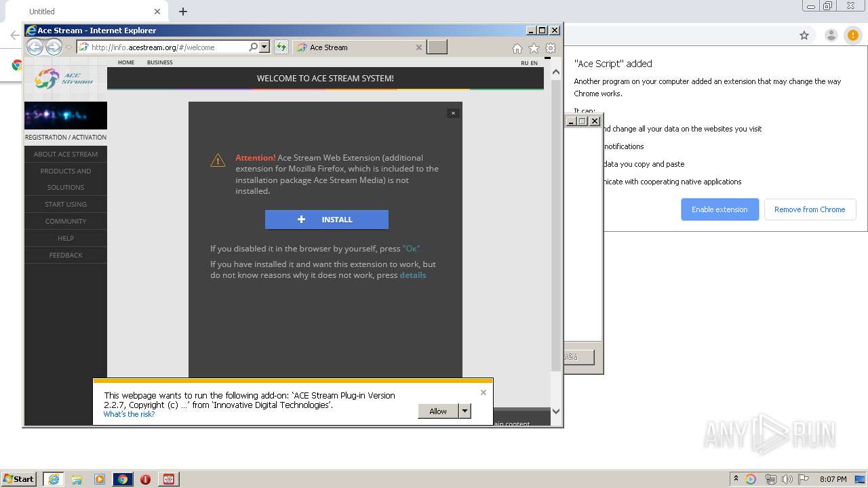The image size is (868, 488).
Task: Click the IE page vertical scrollbar track
Action: [556, 388]
